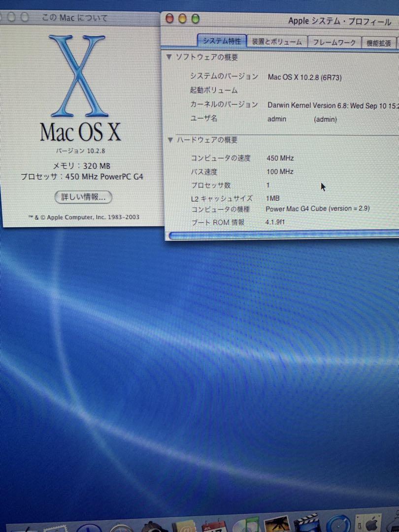Click バージョン 10.2.8 in About This Mac
The width and height of the screenshot is (399, 532).
(x=80, y=151)
